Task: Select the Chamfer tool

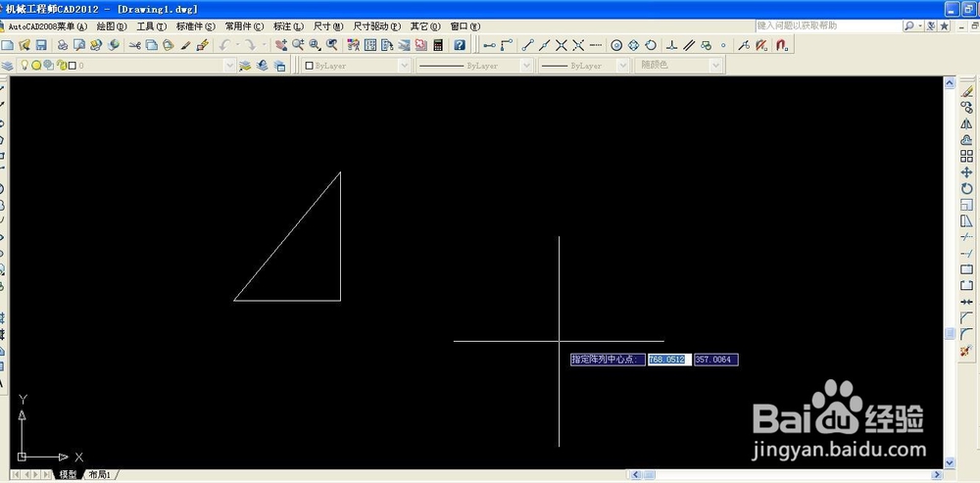Action: [x=967, y=318]
